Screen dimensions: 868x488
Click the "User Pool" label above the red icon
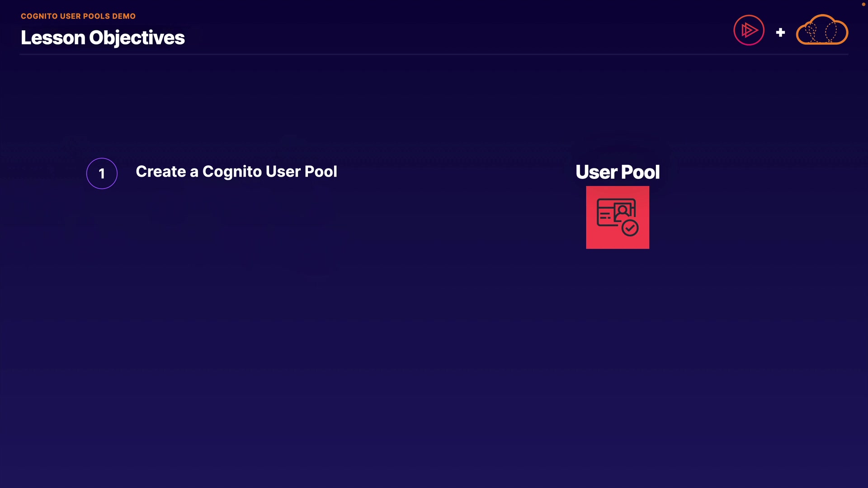click(x=618, y=172)
